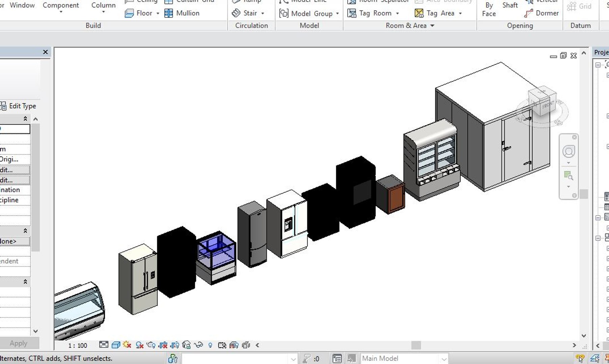Image resolution: width=609 pixels, height=364 pixels.
Task: Toggle the Analytical Model visibility icon
Action: (234, 345)
